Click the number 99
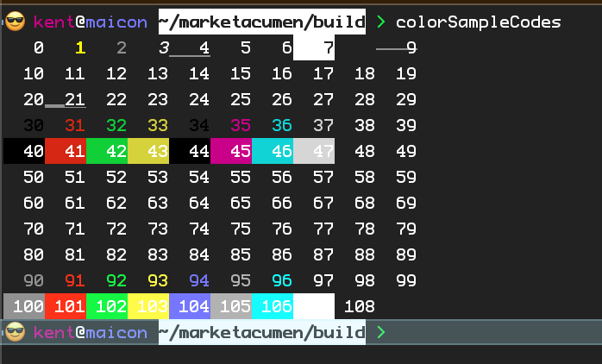The height and width of the screenshot is (364, 602). (406, 280)
